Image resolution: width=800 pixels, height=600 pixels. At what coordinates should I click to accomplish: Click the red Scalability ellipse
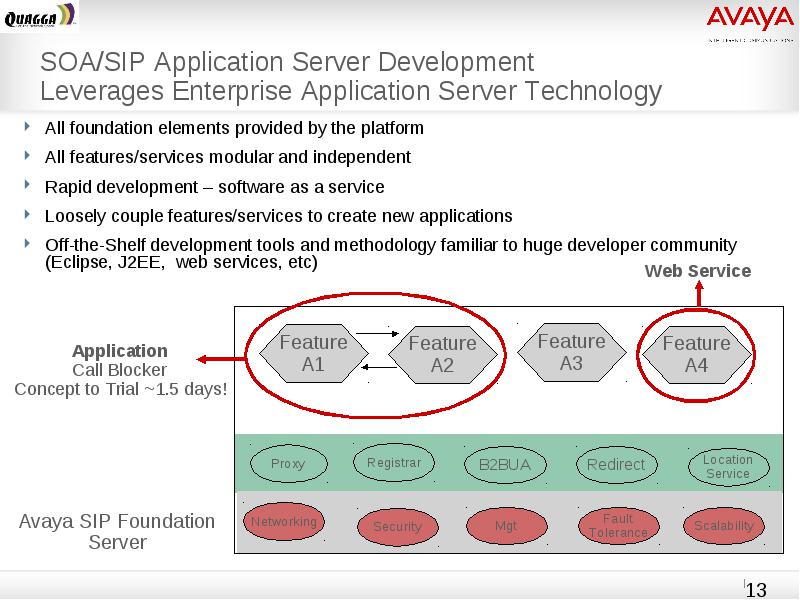click(x=723, y=526)
